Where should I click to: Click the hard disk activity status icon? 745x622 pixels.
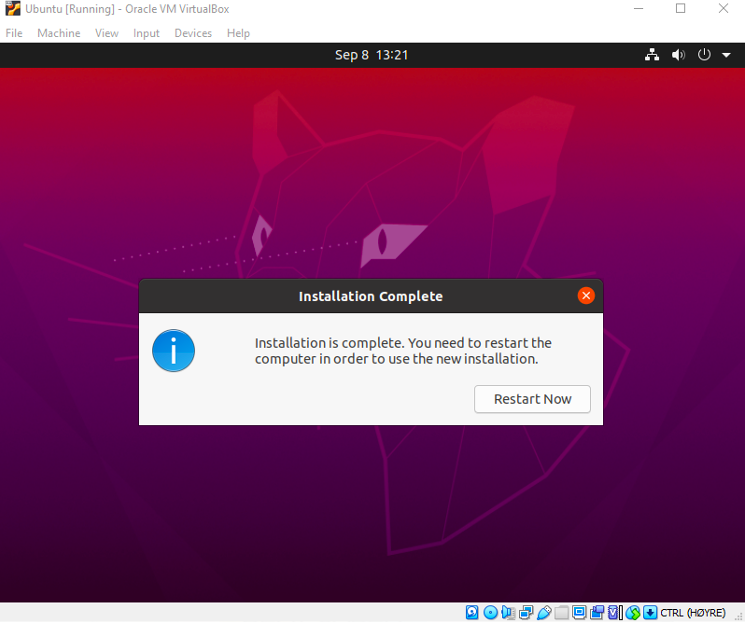click(x=472, y=612)
